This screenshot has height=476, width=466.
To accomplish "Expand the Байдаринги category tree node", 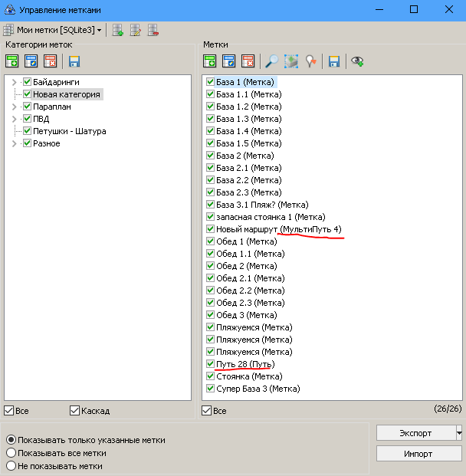I will [14, 82].
